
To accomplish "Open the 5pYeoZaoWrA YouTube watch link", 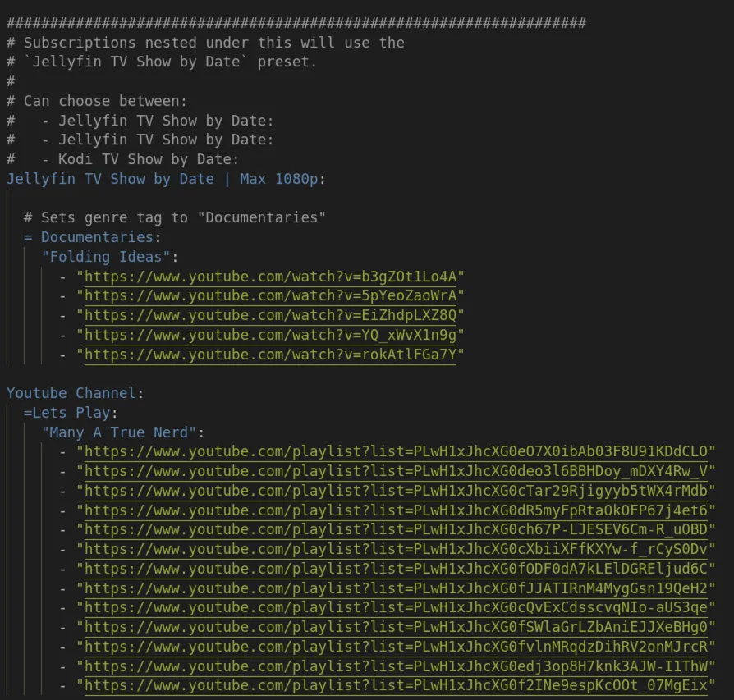I will point(271,296).
